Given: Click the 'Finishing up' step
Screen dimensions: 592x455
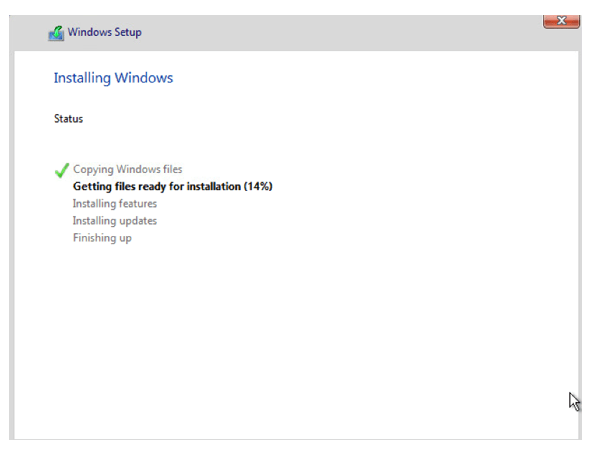Looking at the screenshot, I should pyautogui.click(x=102, y=238).
